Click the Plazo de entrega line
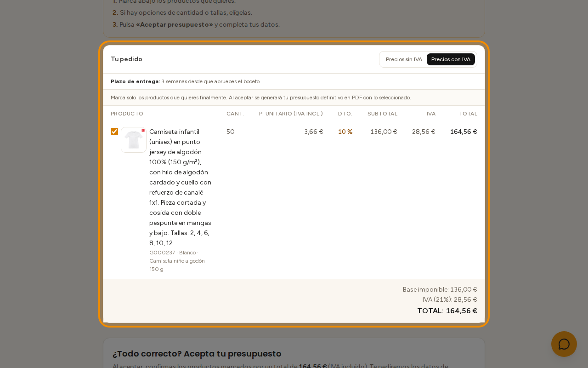The height and width of the screenshot is (368, 588). click(x=186, y=81)
